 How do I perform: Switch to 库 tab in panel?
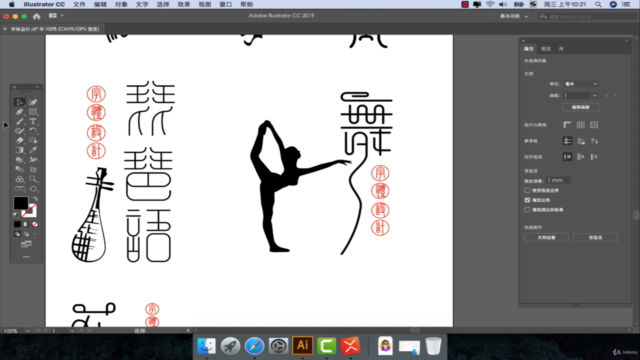[561, 49]
